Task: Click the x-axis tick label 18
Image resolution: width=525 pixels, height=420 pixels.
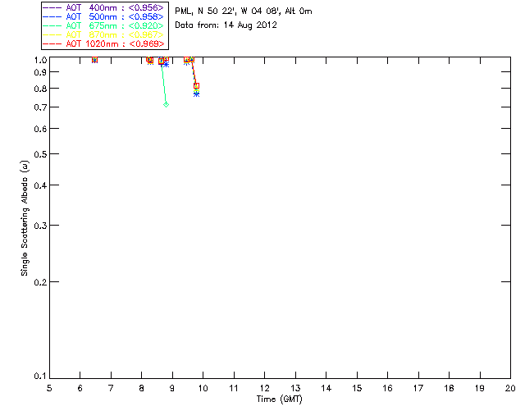Action: pyautogui.click(x=449, y=388)
